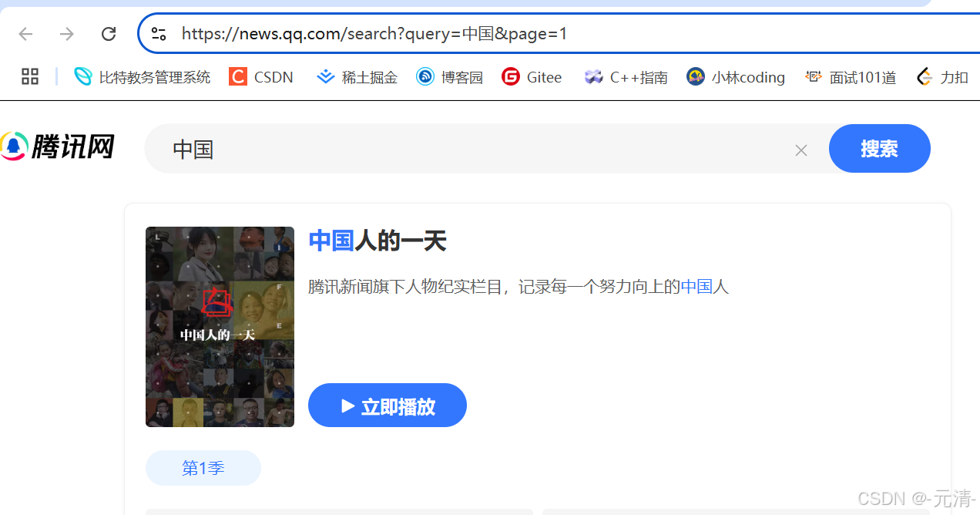Open site information icon in address bar
This screenshot has height=515, width=980.
[159, 33]
